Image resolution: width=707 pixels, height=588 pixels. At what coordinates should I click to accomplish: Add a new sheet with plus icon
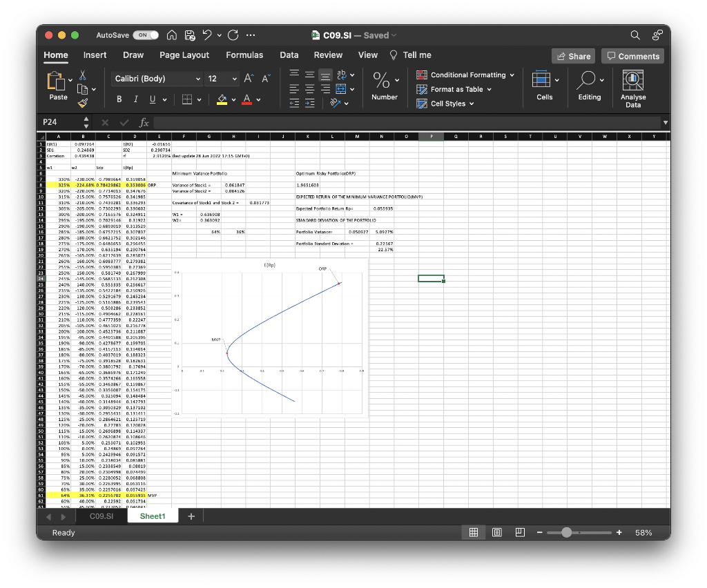click(191, 516)
